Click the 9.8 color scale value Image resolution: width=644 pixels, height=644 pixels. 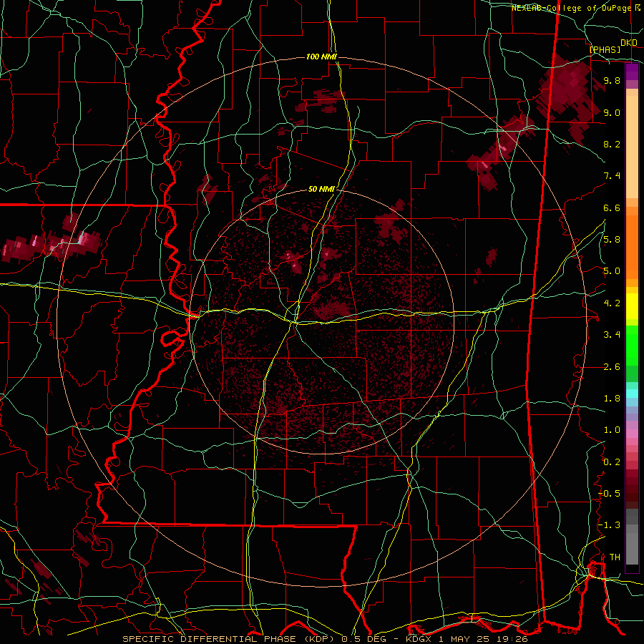pos(612,80)
